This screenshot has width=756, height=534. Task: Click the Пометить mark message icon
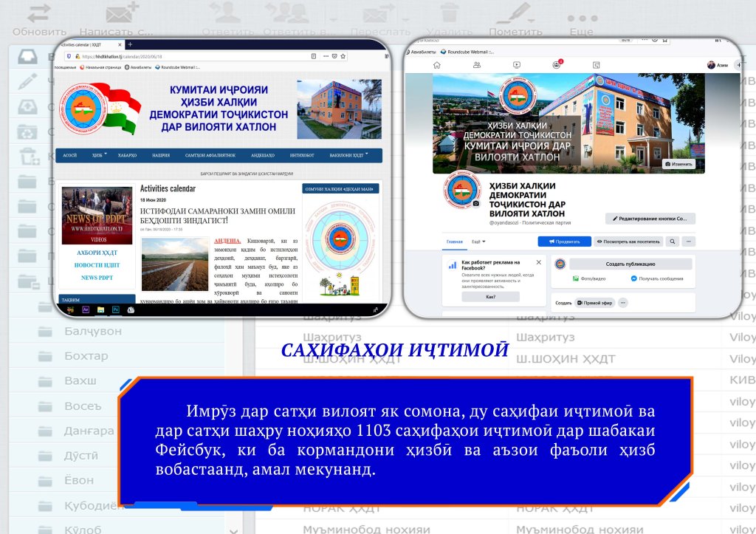click(x=515, y=15)
